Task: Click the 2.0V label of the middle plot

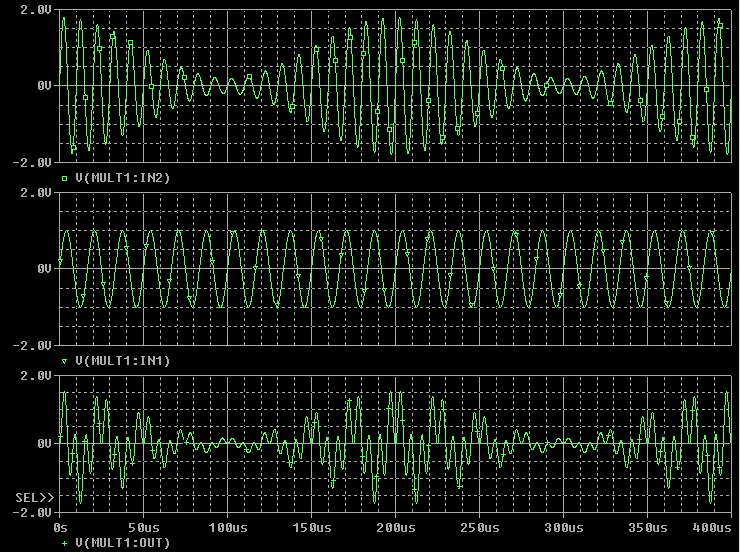Action: (36, 192)
